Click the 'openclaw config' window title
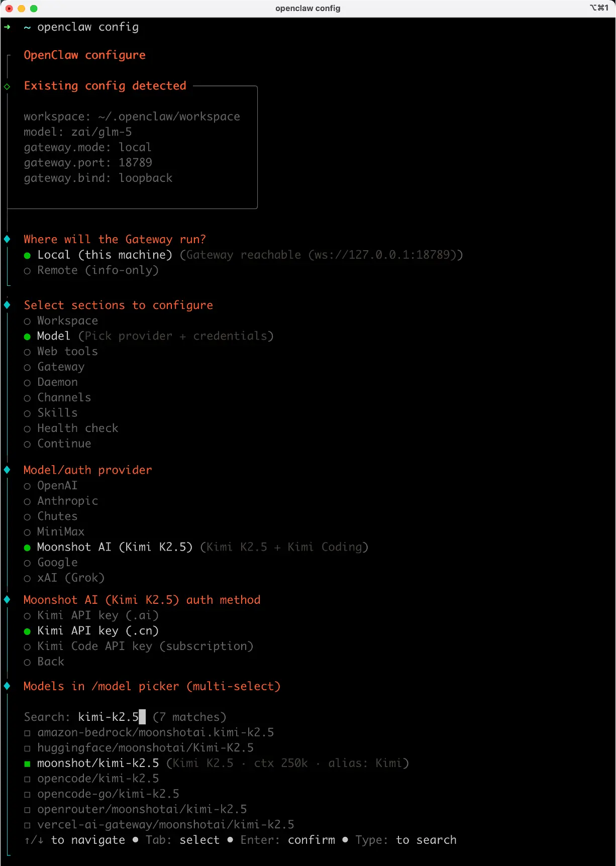The image size is (616, 866). coord(307,9)
